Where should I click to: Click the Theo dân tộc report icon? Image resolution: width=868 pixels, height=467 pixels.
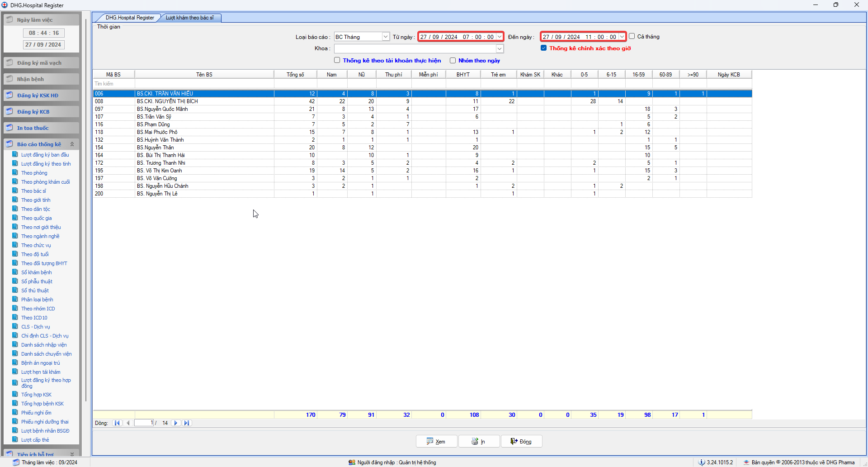tap(15, 209)
